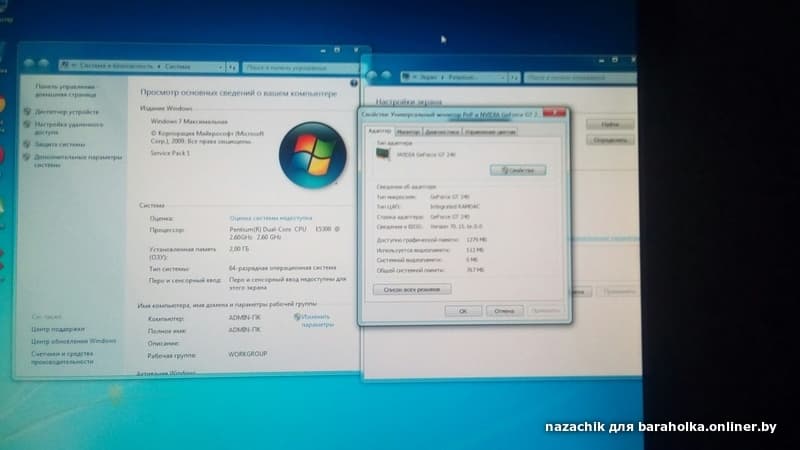
Task: Open Центр поддержки link
Action: [58, 329]
